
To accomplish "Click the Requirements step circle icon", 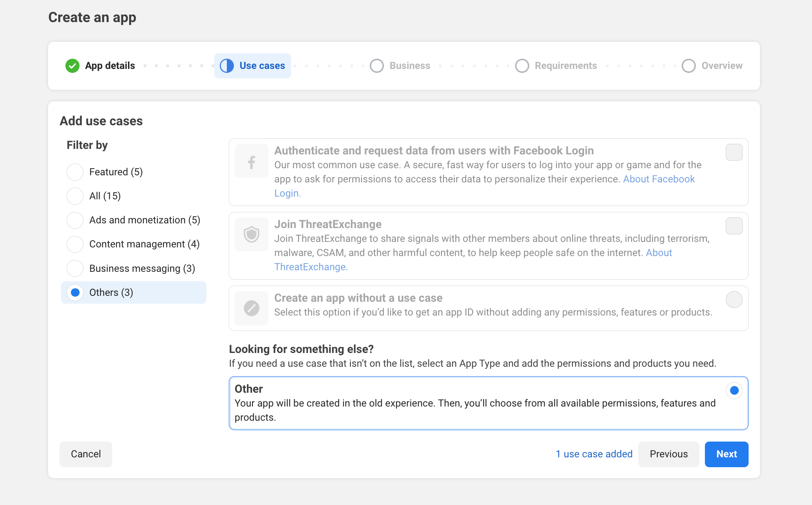I will tap(522, 66).
